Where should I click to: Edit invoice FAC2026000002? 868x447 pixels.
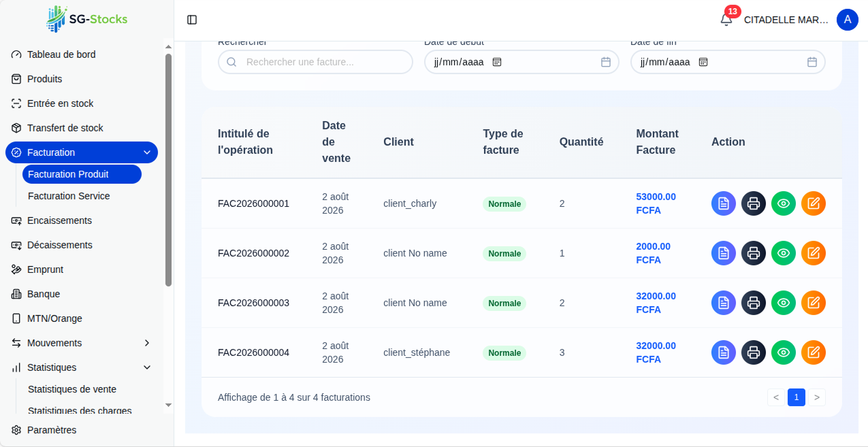click(x=814, y=253)
